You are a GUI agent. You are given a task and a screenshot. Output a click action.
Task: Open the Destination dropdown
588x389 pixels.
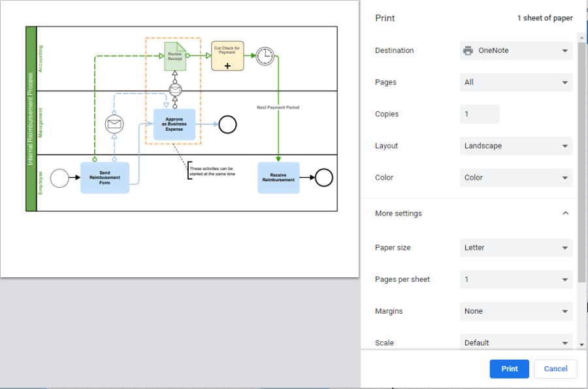click(x=516, y=50)
